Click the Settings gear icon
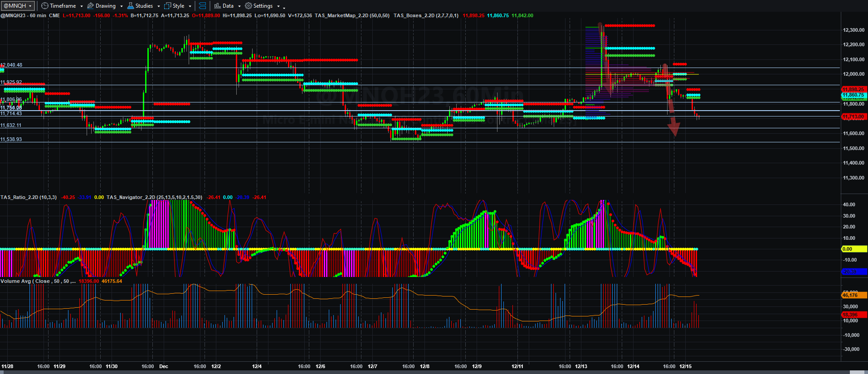 (x=248, y=6)
